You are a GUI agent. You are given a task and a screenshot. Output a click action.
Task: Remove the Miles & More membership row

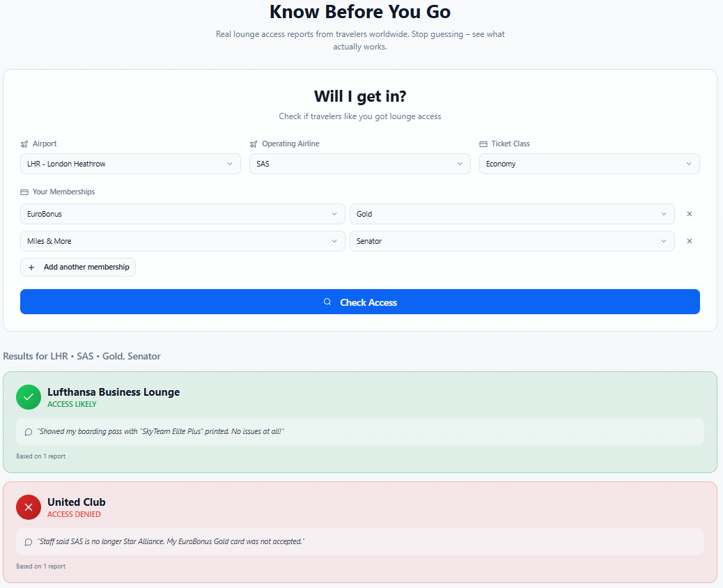(x=690, y=241)
